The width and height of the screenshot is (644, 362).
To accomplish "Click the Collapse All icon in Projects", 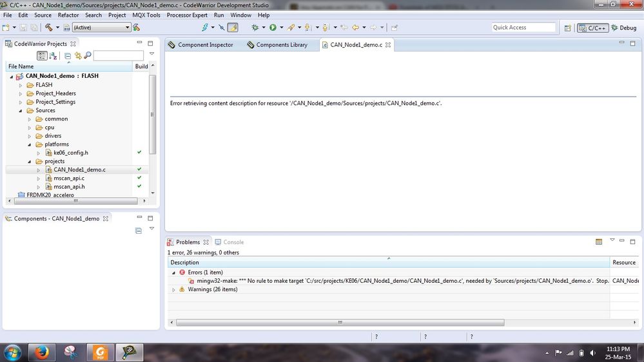I will pos(67,56).
